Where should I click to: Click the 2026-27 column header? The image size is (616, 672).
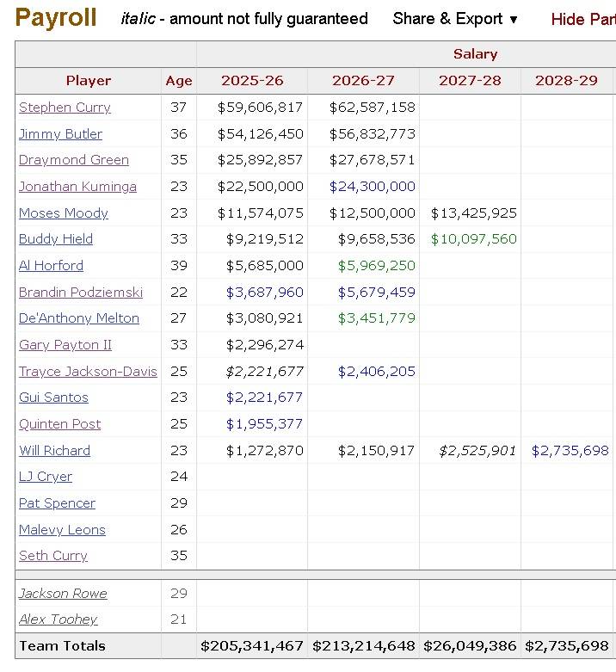click(x=363, y=81)
